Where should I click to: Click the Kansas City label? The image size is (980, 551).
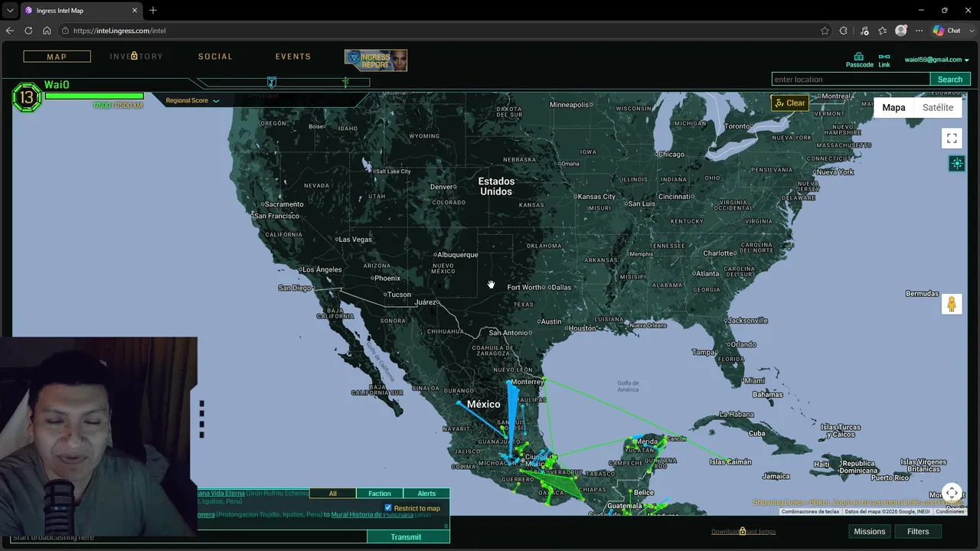tap(596, 197)
